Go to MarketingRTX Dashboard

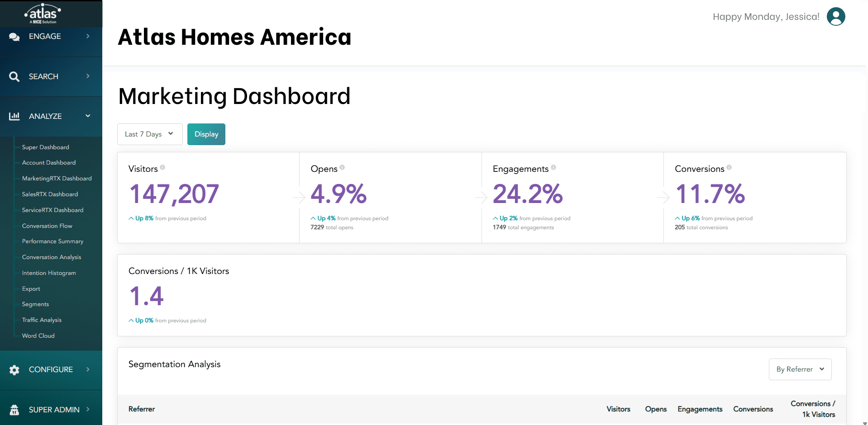point(57,179)
